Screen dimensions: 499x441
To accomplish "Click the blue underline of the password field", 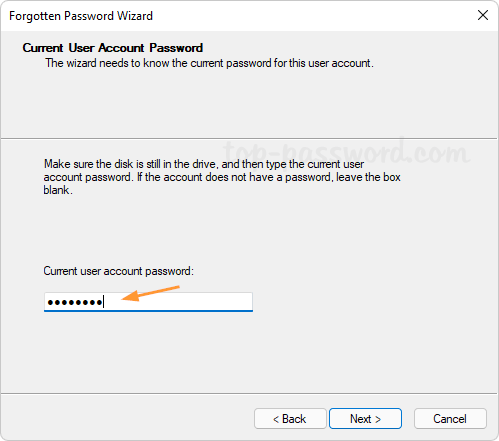I will click(148, 311).
